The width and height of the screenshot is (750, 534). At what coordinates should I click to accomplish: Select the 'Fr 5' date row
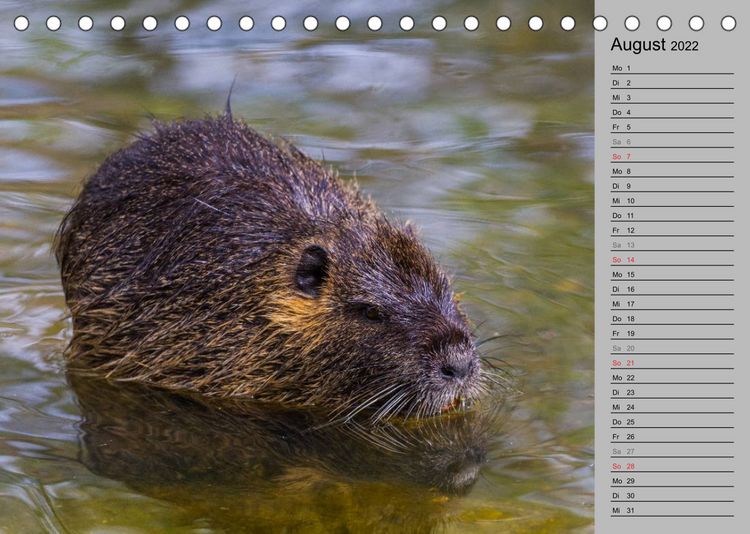(x=672, y=127)
